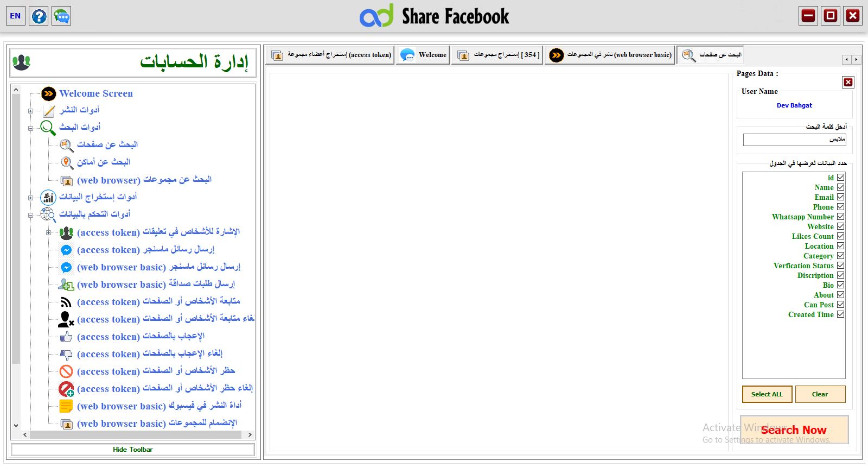Viewport: 868px width, 467px height.
Task: Click the follow people RSS icon
Action: click(x=66, y=302)
